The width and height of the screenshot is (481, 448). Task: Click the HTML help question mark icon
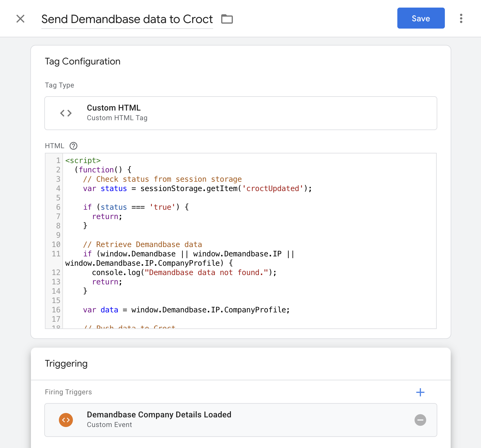73,146
